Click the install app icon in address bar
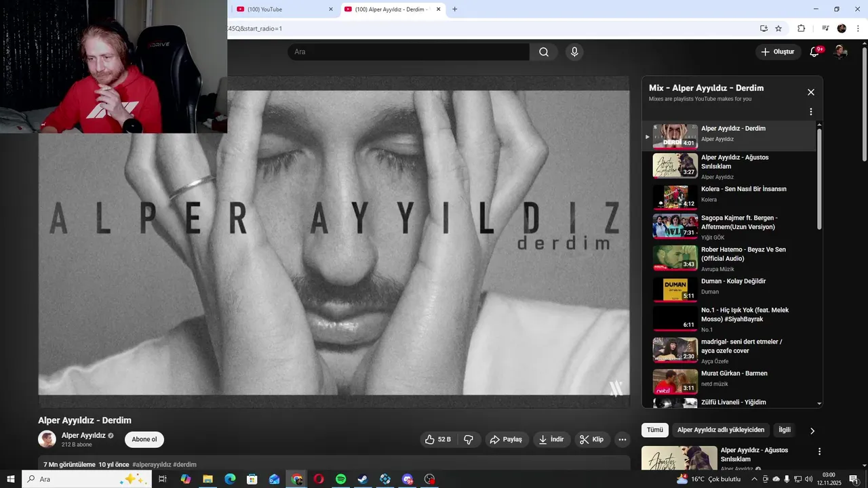 764,28
